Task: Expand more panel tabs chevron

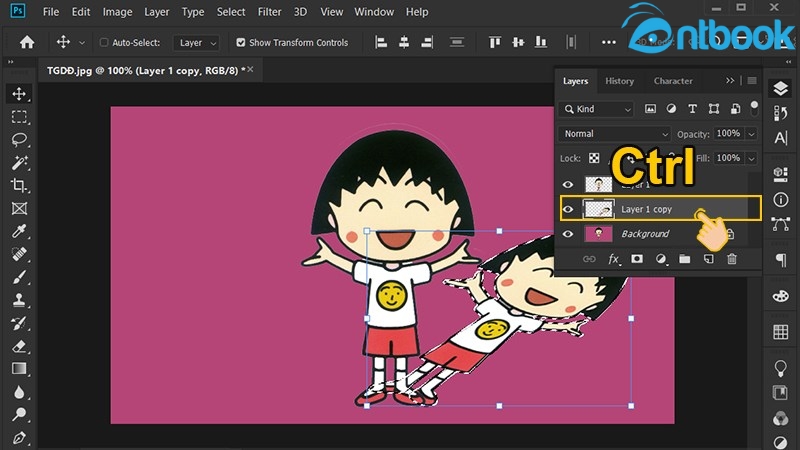Action: coord(730,81)
